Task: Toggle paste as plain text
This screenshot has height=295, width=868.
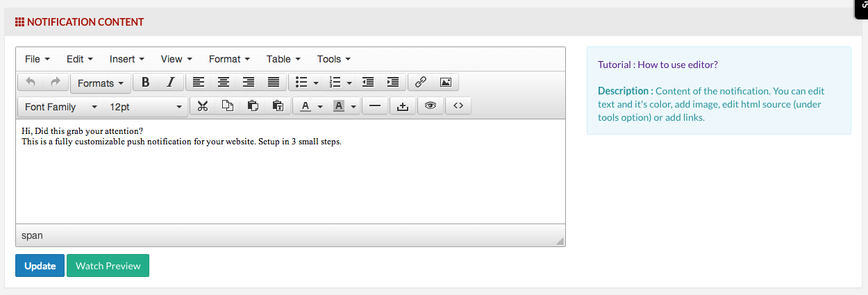Action: tap(278, 106)
